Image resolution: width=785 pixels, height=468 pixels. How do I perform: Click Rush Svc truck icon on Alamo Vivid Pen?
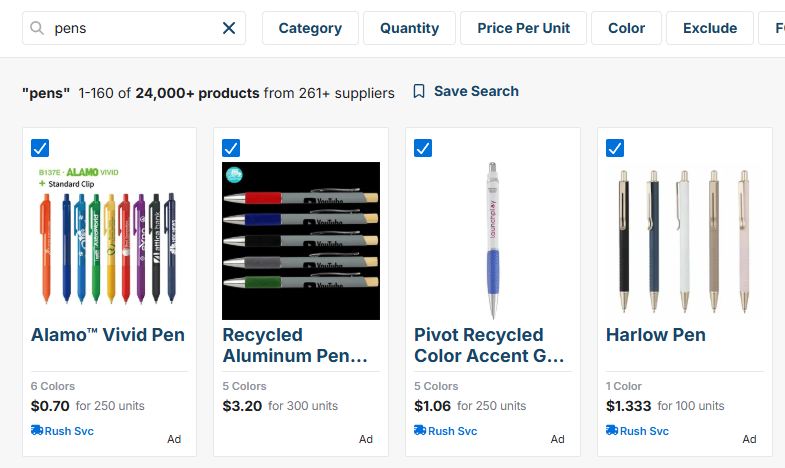click(37, 430)
